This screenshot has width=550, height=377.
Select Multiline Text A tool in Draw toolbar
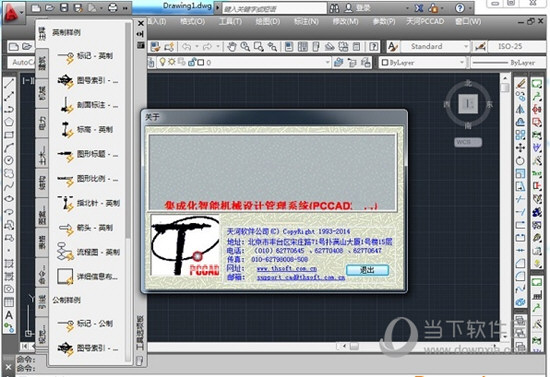tap(9, 315)
